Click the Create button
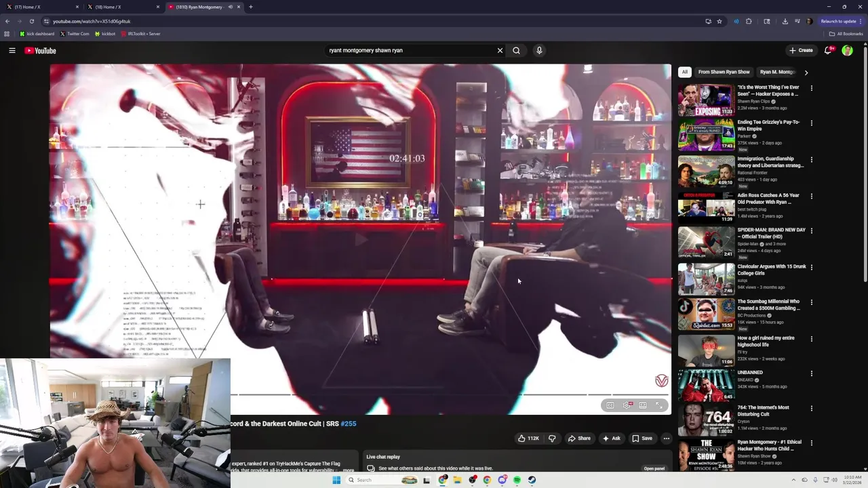 (801, 50)
